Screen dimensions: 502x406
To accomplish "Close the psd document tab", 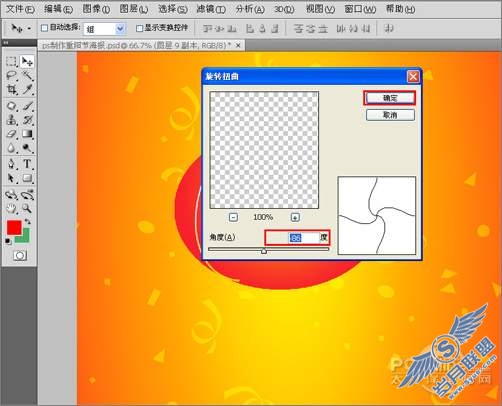I will (x=238, y=45).
